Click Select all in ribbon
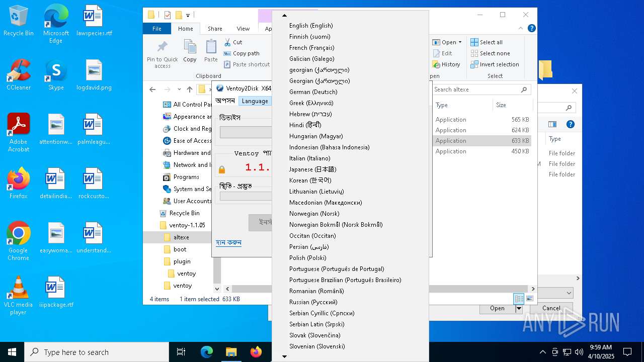Screen dimensions: 644x362 [487, 42]
